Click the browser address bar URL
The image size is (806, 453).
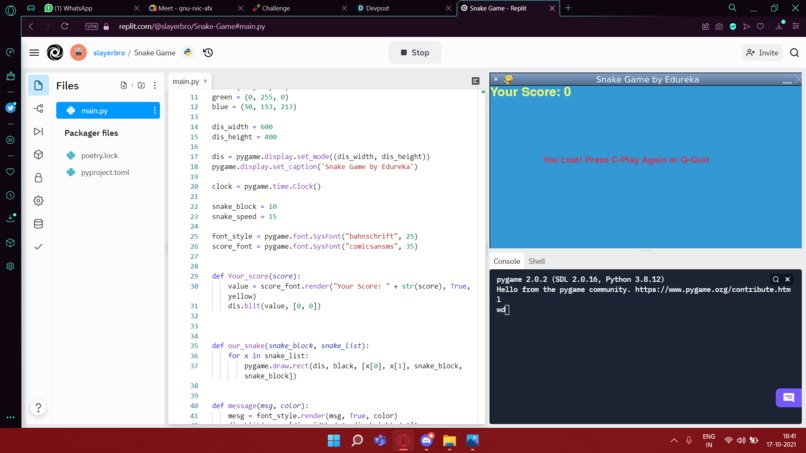coord(192,26)
